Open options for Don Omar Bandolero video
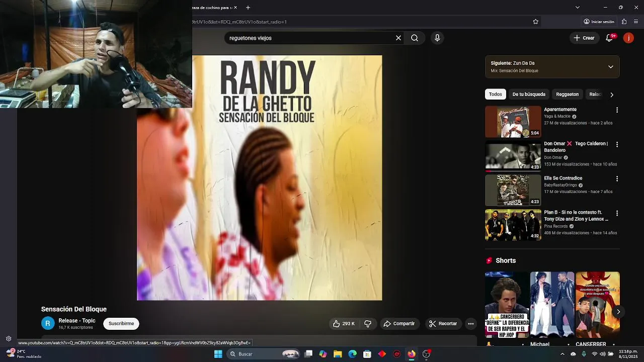Viewport: 644px width, 362px height. pos(617,144)
